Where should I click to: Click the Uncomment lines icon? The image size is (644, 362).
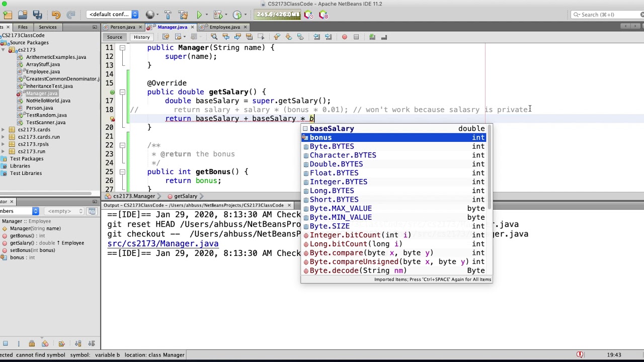pyautogui.click(x=384, y=37)
